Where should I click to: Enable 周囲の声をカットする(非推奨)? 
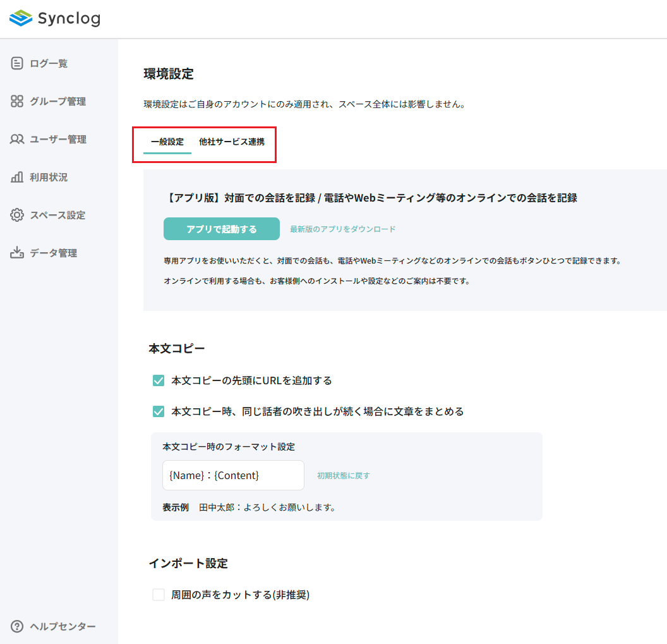coord(157,595)
